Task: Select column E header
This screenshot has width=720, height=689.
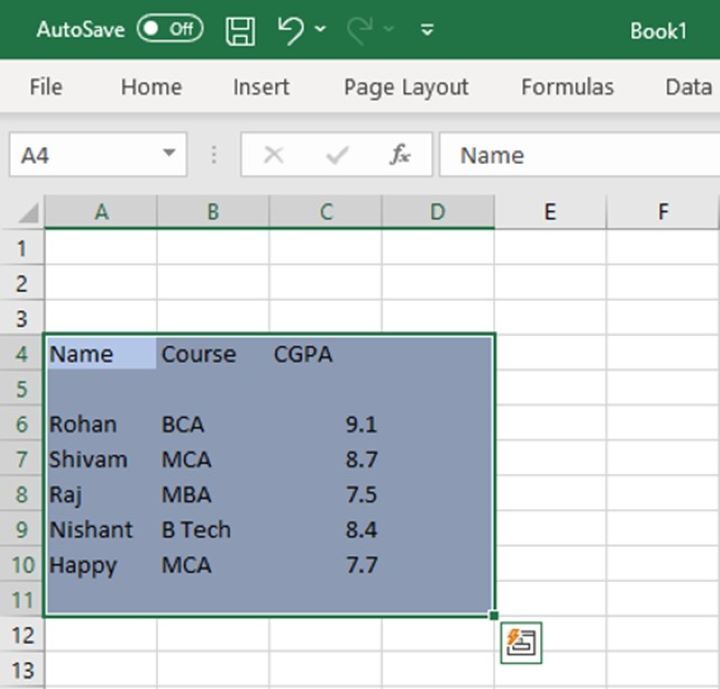Action: 549,212
